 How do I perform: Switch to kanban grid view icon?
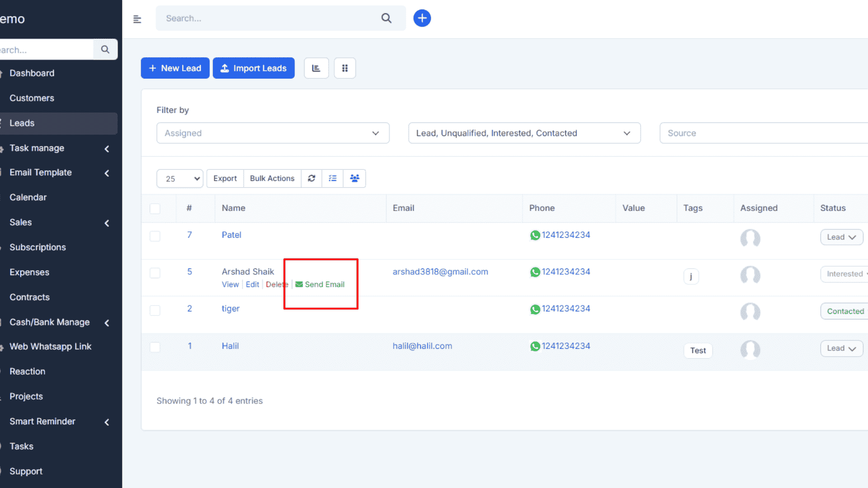[345, 68]
